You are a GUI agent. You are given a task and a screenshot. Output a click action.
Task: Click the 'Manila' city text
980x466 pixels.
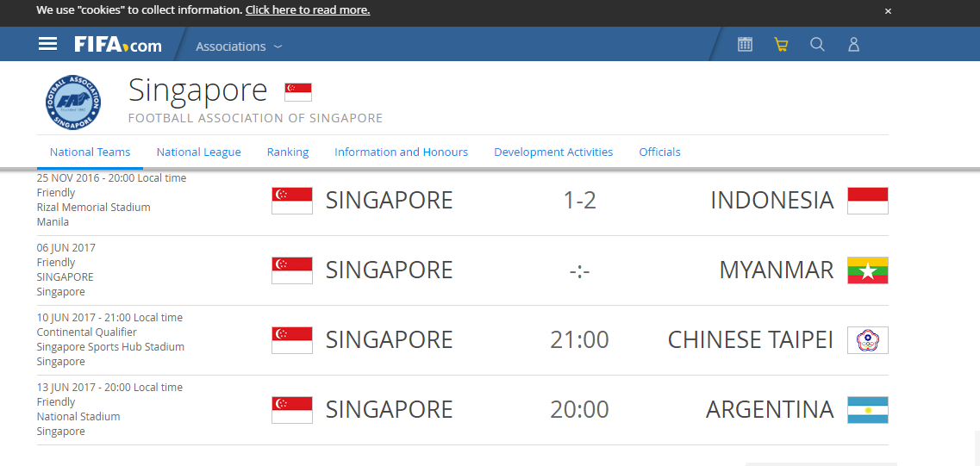[x=53, y=221]
